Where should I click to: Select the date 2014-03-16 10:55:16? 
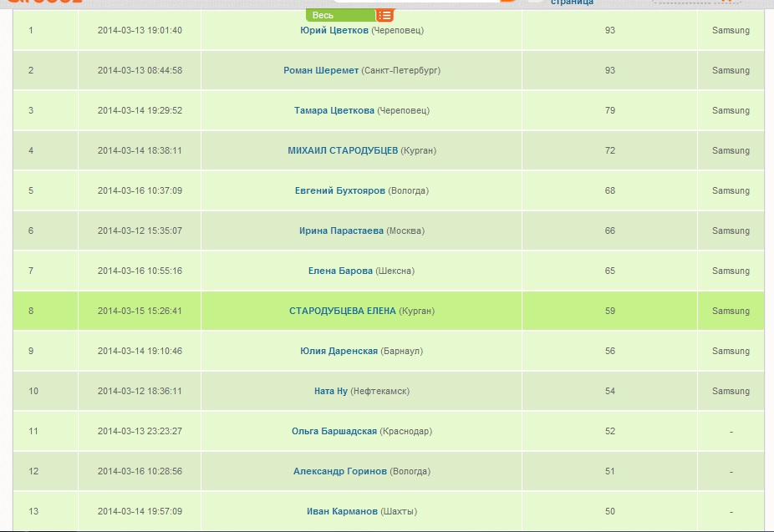click(140, 271)
